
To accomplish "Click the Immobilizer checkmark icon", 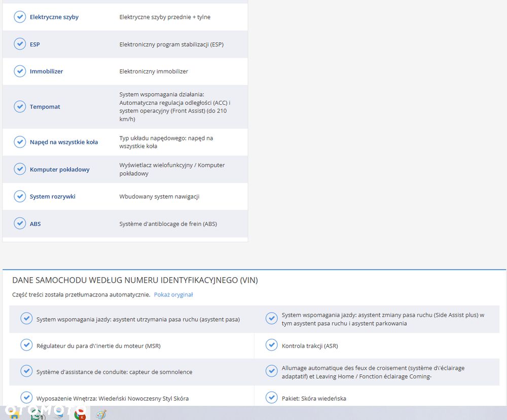I will (x=20, y=71).
